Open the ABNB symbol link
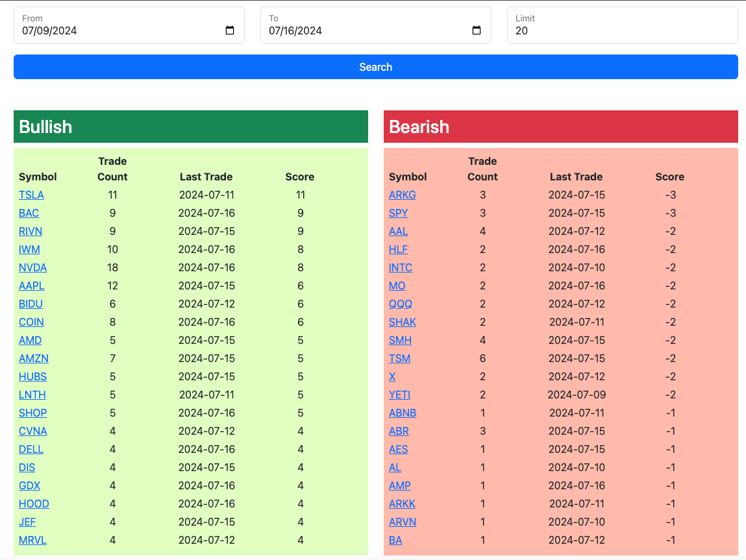Screen dimensions: 746x560 [403, 413]
